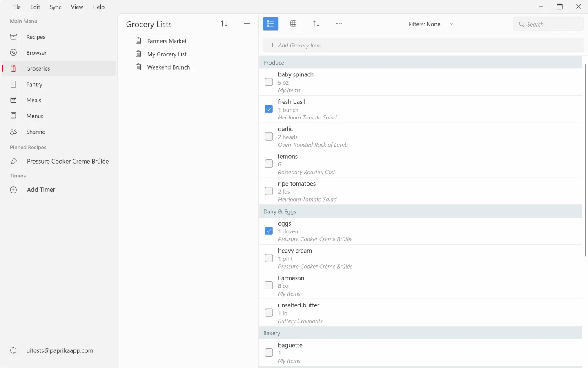
Task: Click the grocery list vertical scrollbar
Action: (x=585, y=160)
